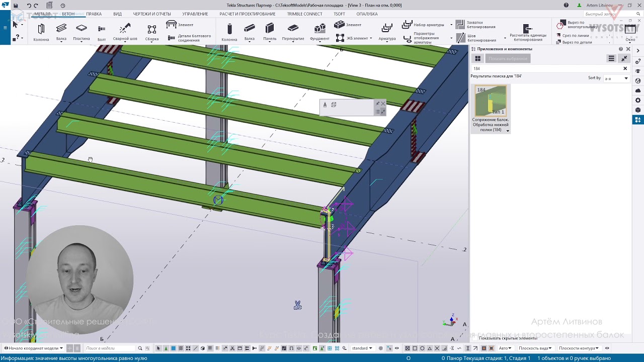Toggle 'Показать выбранное' filter button
Screen dimensions: 644x362
pyautogui.click(x=508, y=58)
